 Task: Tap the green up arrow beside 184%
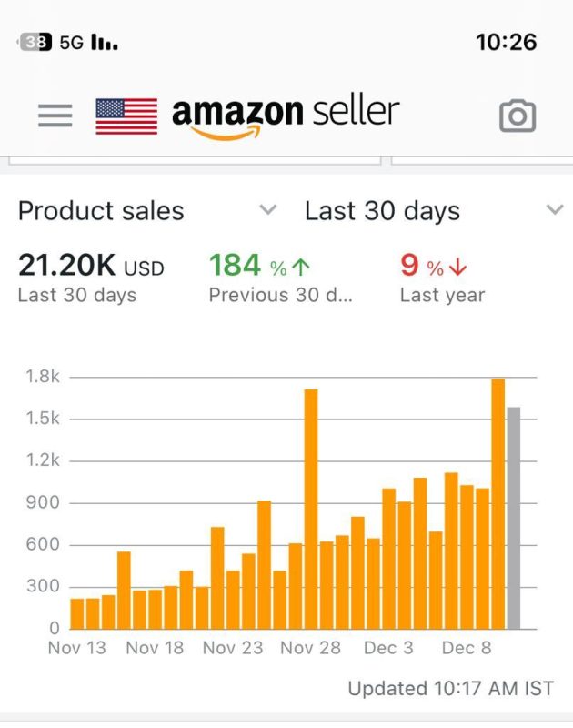pos(302,268)
